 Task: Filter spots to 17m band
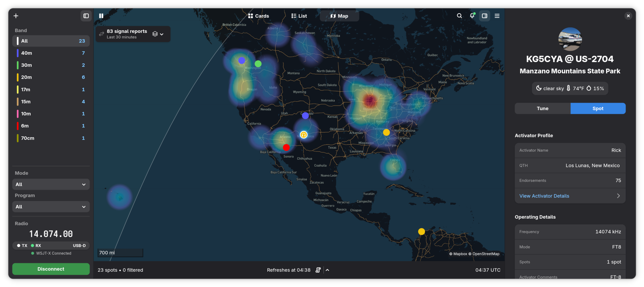pos(51,89)
